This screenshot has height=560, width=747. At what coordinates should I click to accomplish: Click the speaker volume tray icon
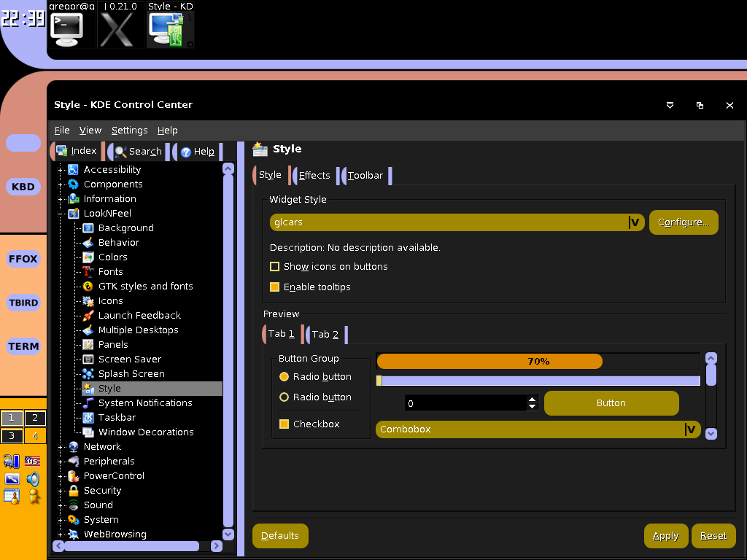click(x=34, y=479)
